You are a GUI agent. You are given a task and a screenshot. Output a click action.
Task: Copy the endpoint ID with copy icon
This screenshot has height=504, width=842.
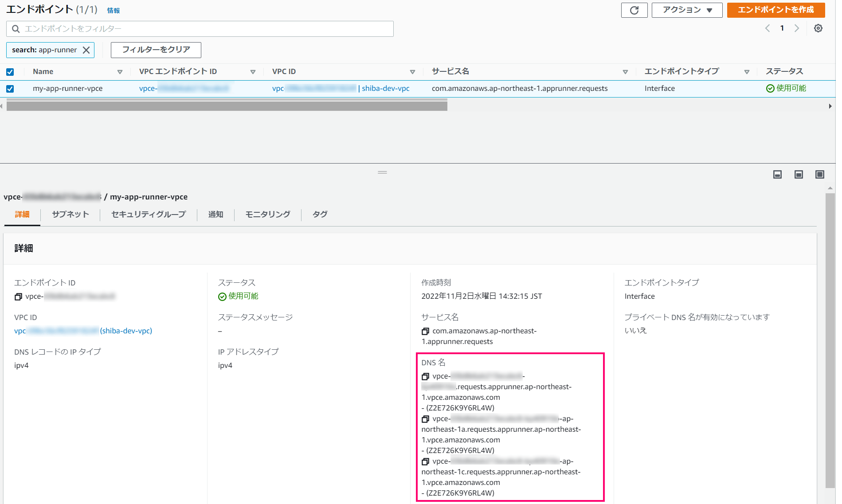point(18,297)
